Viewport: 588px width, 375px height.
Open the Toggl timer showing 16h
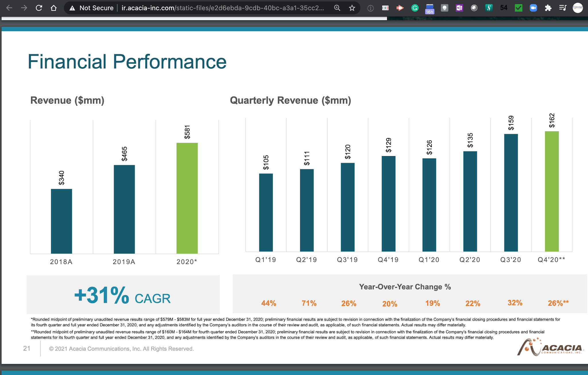click(430, 9)
